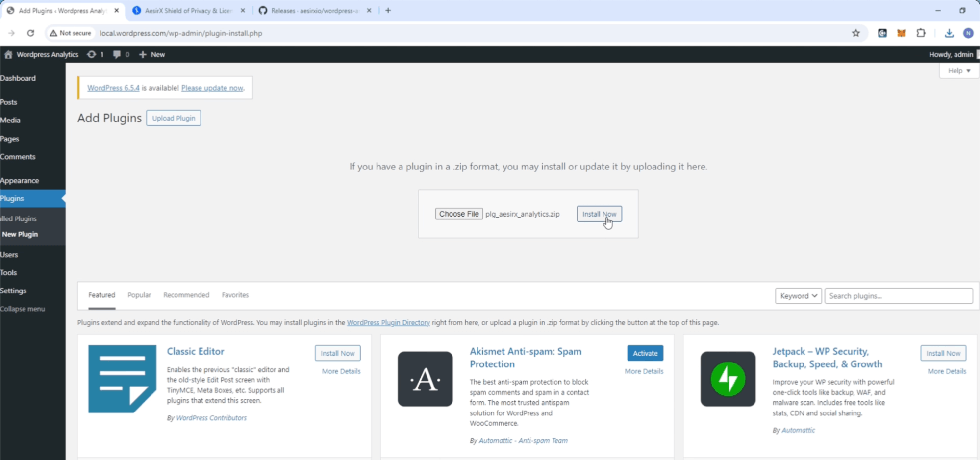Select the Recommended plugins tab
Screen dimensions: 980x460
[x=186, y=295]
